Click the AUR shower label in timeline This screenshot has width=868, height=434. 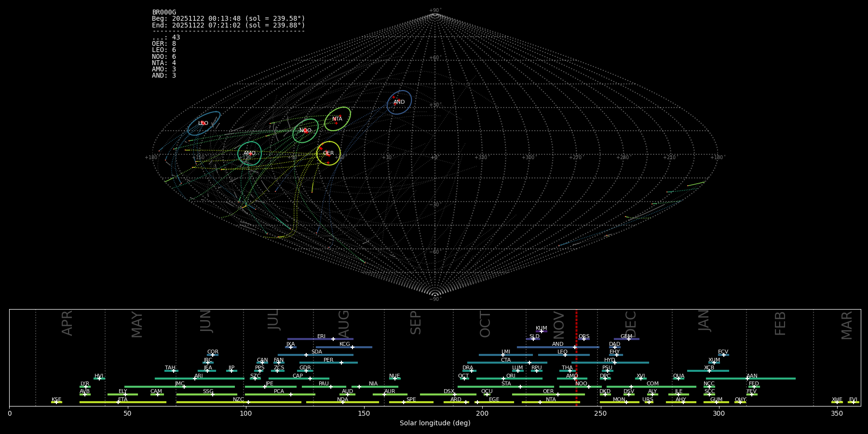coord(390,391)
